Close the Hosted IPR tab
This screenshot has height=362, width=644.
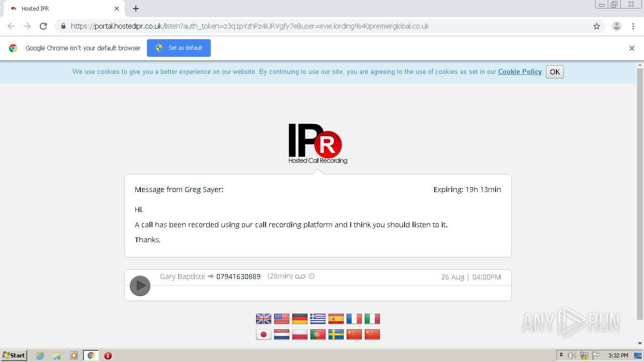tap(117, 9)
